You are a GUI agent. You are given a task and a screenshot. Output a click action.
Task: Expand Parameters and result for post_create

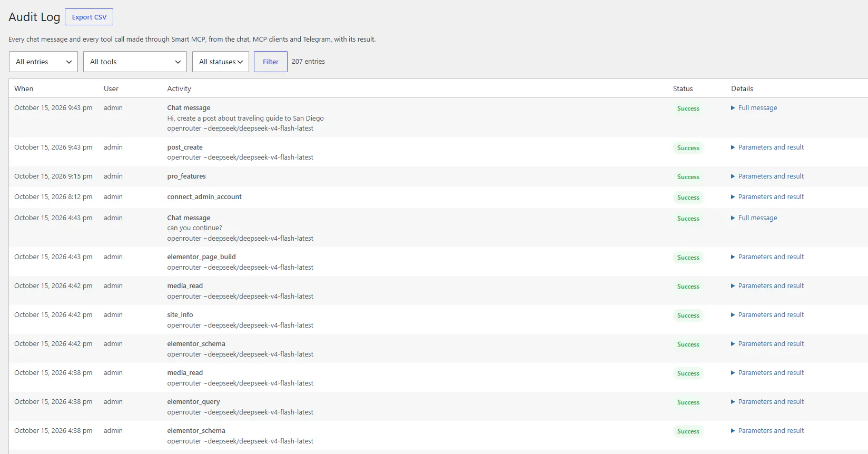[767, 147]
